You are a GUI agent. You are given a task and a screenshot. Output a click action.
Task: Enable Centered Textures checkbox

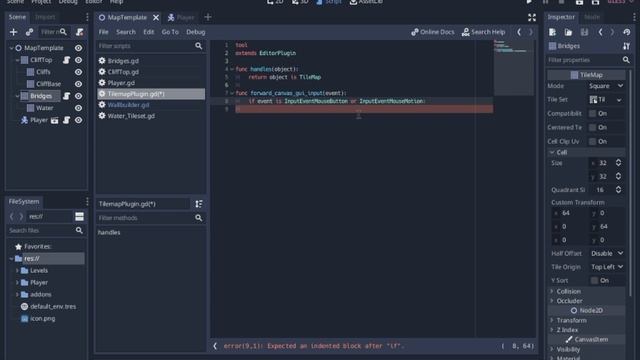(x=592, y=127)
